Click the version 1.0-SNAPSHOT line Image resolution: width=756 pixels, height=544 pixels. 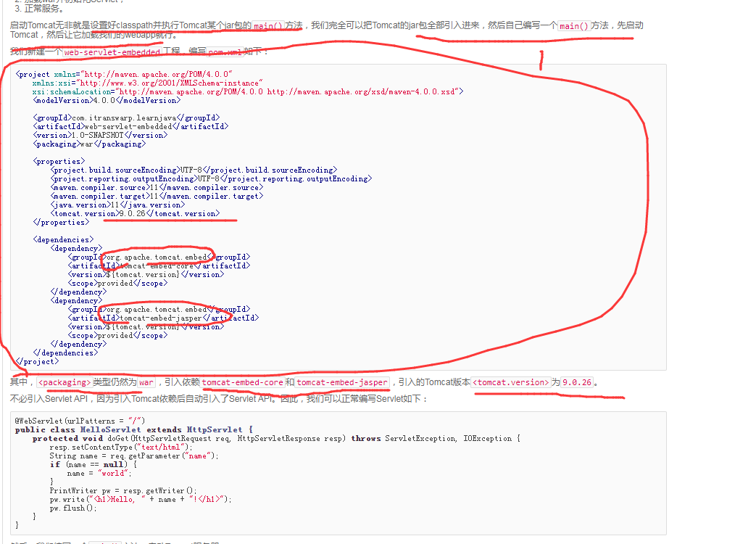point(100,135)
